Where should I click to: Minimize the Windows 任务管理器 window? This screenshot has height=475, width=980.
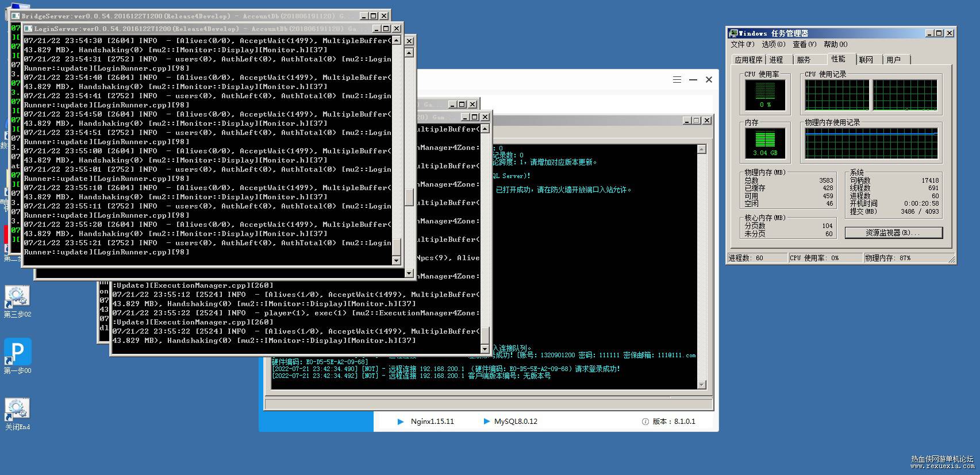929,33
